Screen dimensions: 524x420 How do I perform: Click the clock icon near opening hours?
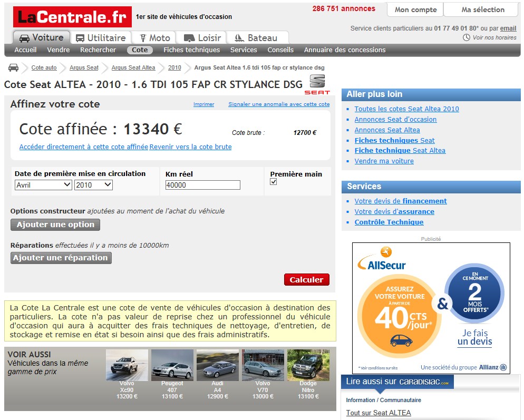[x=466, y=37]
